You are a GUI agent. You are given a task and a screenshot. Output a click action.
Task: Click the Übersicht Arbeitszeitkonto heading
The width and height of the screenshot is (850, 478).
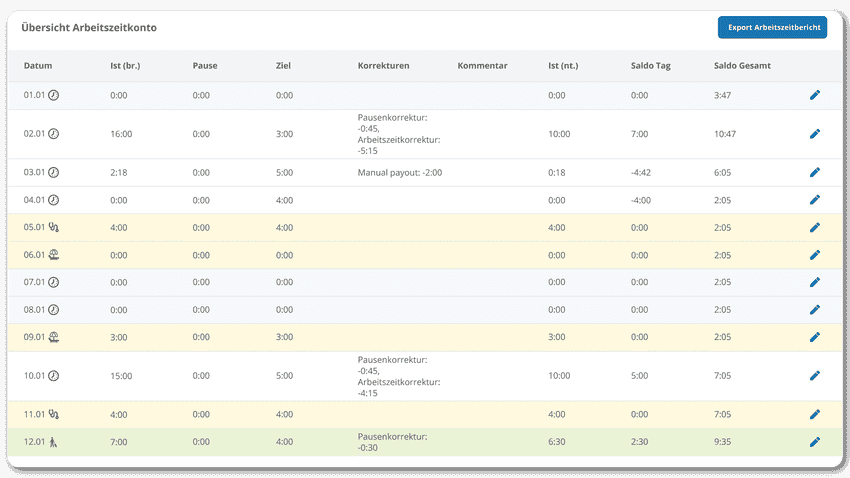89,28
